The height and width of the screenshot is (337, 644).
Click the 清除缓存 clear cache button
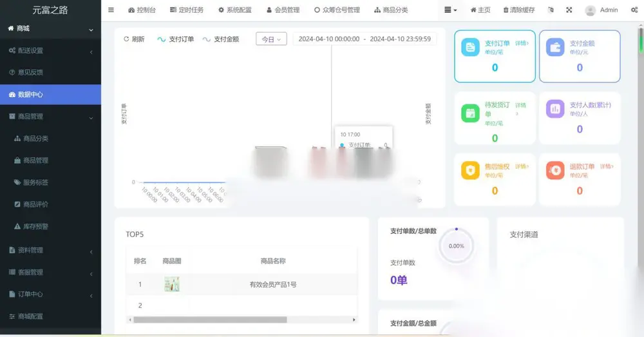[519, 10]
